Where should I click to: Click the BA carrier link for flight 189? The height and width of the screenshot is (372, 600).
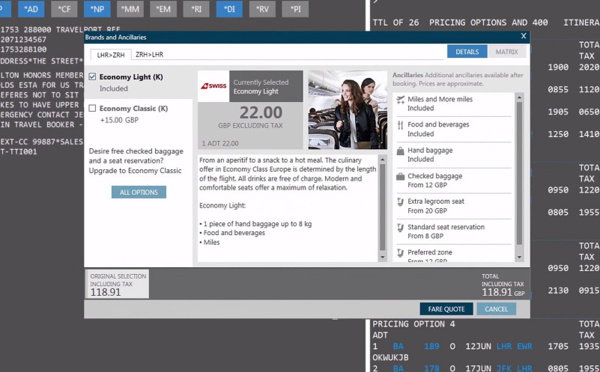(398, 346)
